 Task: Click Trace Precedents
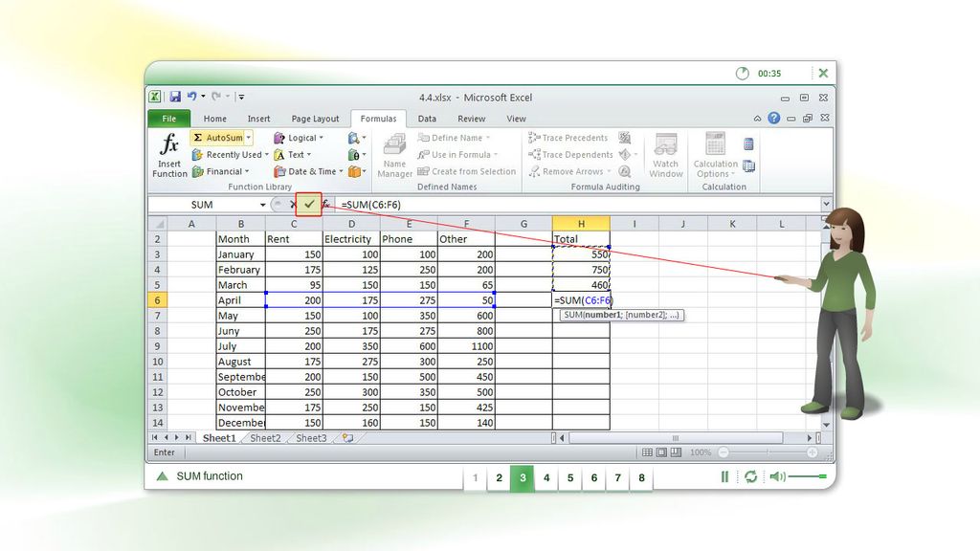pyautogui.click(x=568, y=138)
